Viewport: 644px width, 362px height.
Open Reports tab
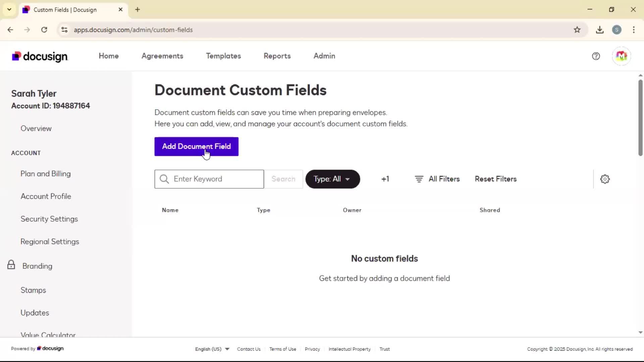(x=277, y=56)
